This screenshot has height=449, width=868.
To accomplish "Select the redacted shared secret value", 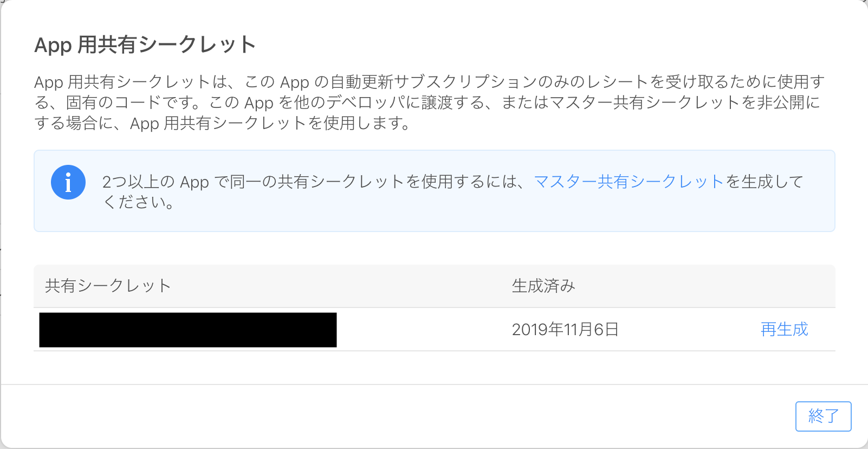I will point(187,329).
